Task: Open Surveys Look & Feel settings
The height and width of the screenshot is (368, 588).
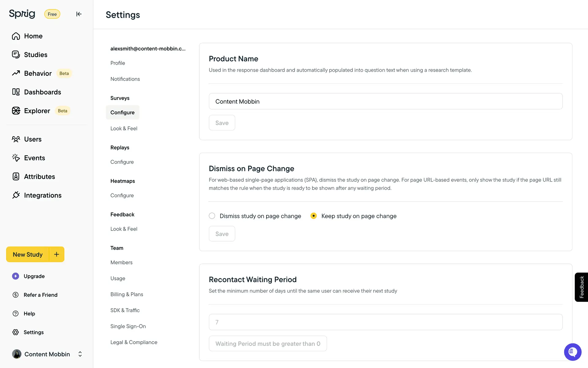Action: (x=124, y=128)
